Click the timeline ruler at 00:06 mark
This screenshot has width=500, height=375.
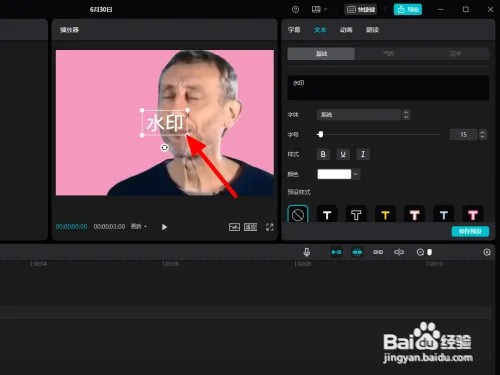coord(170,264)
